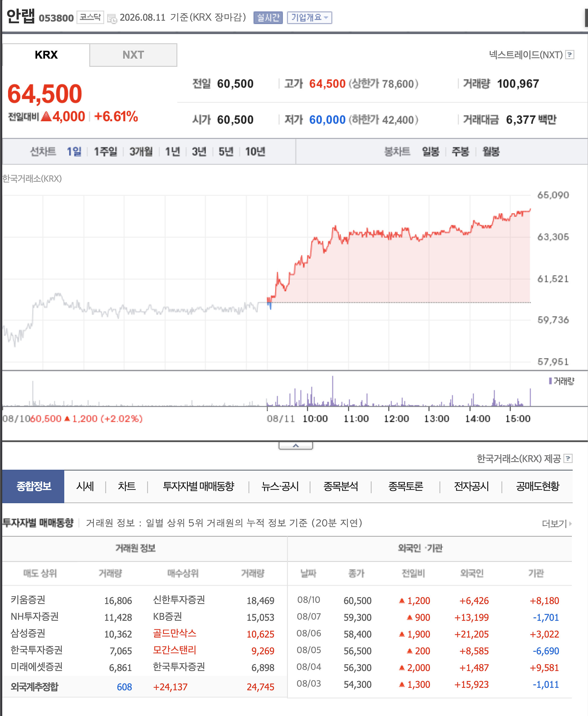Open the 투자자별 매매동향 tab
The height and width of the screenshot is (716, 588).
click(x=198, y=486)
